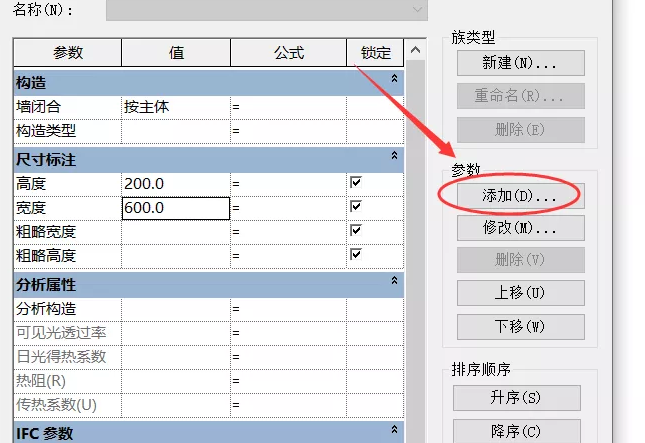Click the disabled 重命名(R)... button
The width and height of the screenshot is (645, 443).
tap(520, 96)
